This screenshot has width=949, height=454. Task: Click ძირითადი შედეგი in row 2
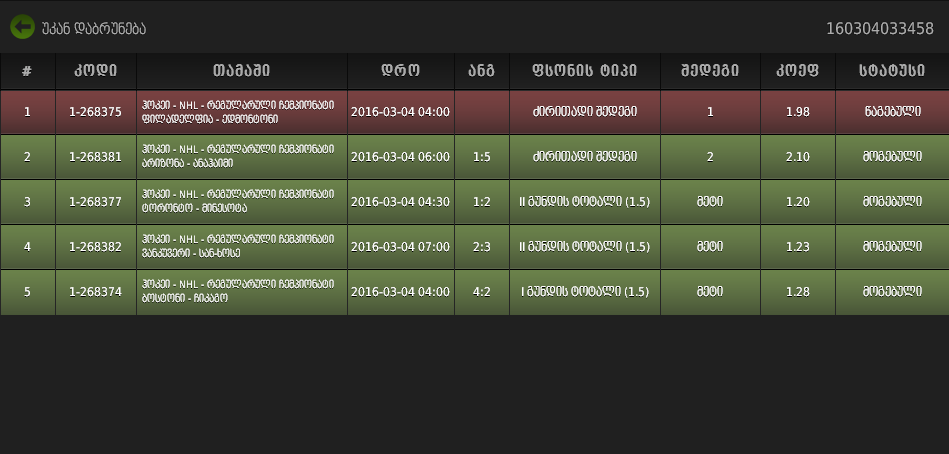(x=585, y=157)
